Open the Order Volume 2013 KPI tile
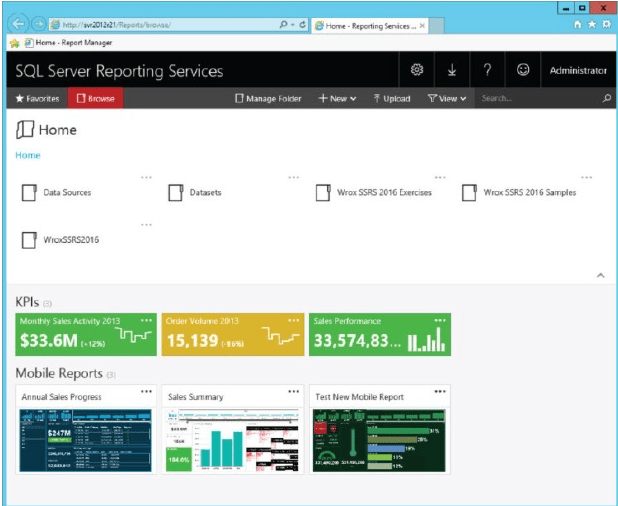 [233, 335]
